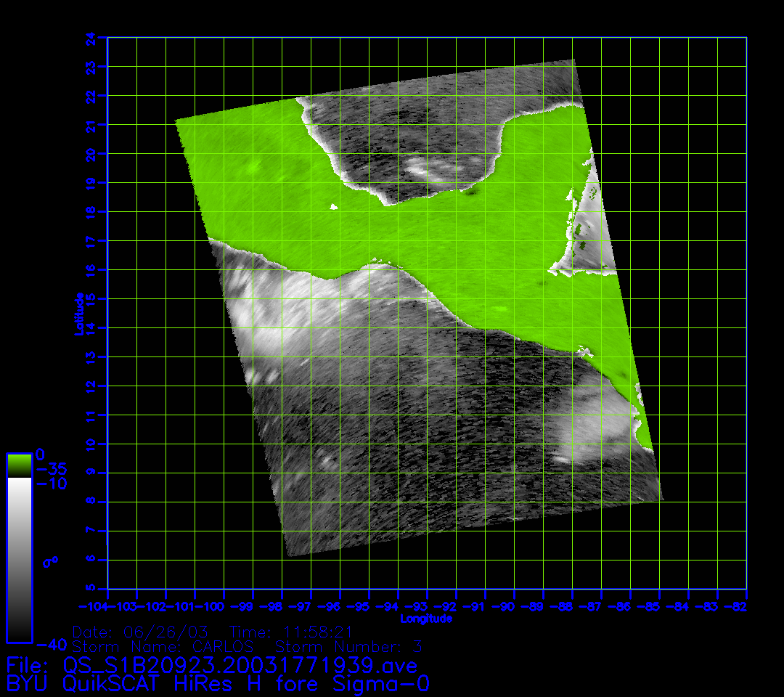Click the Time: 11:58:21 text
The height and width of the screenshot is (697, 784).
click(290, 631)
